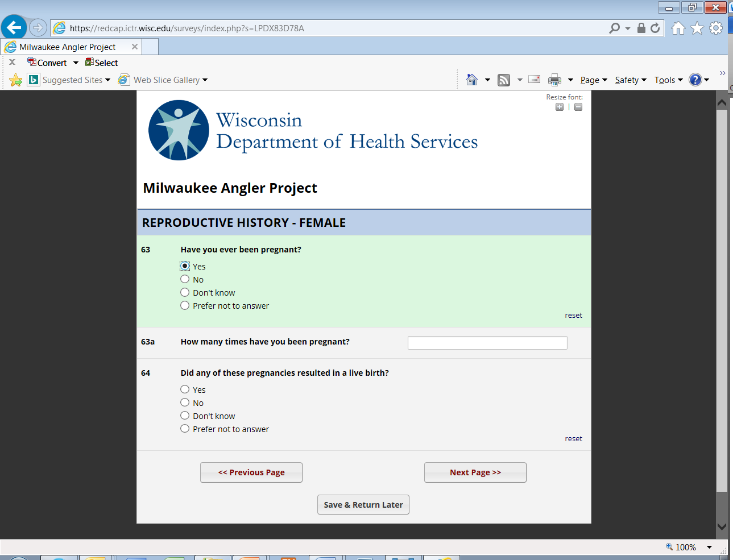Click the Convert PDF toolbar button
The height and width of the screenshot is (560, 733).
(x=47, y=63)
